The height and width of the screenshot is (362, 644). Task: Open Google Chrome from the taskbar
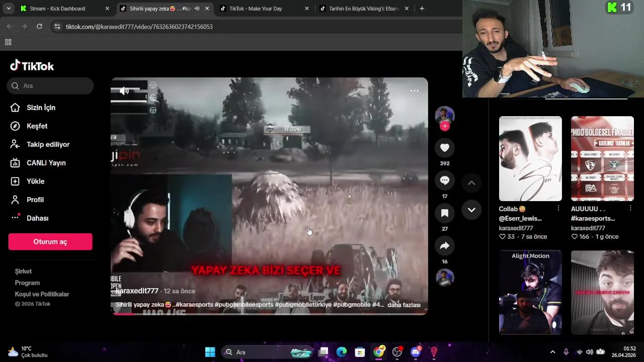tap(378, 352)
